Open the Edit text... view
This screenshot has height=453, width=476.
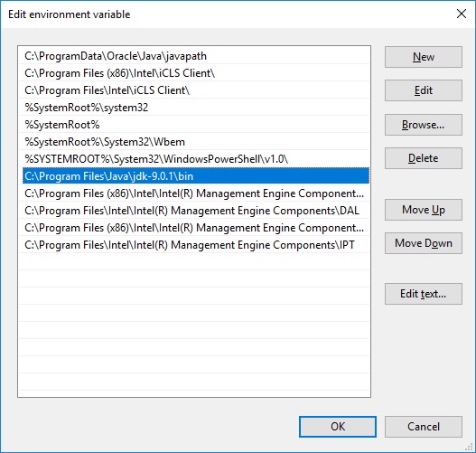424,294
